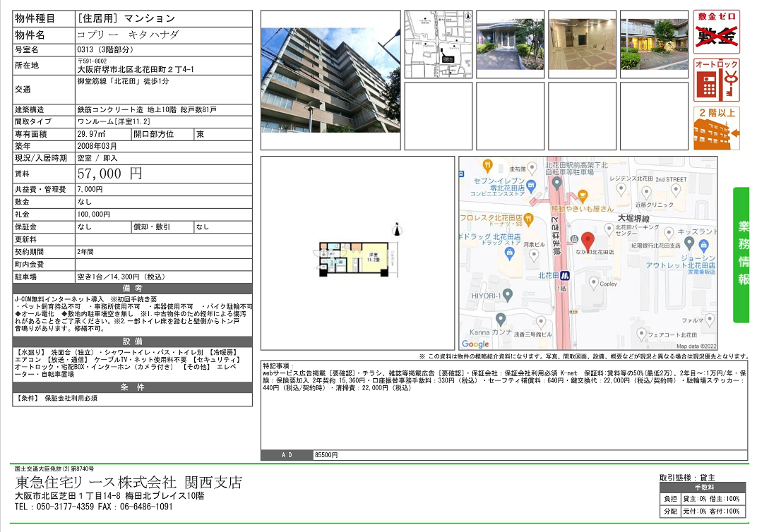This screenshot has height=532, width=757.
Task: Click the Map data ©2022 attribution text
Action: click(x=696, y=346)
